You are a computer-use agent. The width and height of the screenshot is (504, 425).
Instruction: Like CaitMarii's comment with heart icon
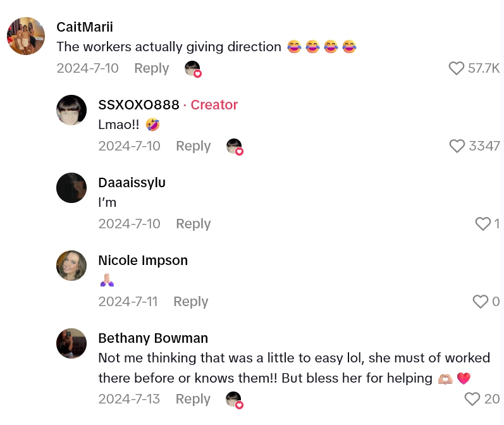(457, 68)
